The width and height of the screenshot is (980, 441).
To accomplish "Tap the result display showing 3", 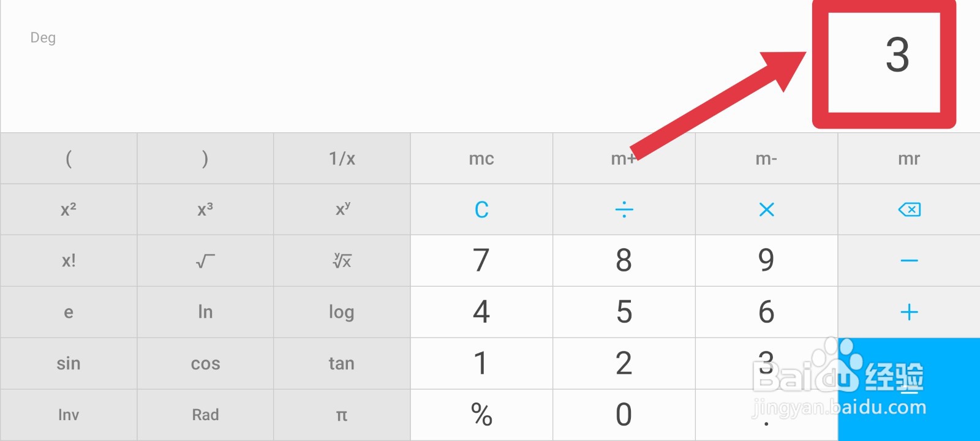I will [897, 55].
